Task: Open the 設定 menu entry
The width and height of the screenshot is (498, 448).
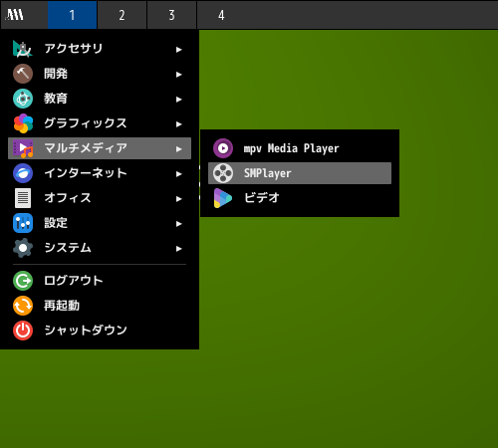Action: (x=100, y=223)
